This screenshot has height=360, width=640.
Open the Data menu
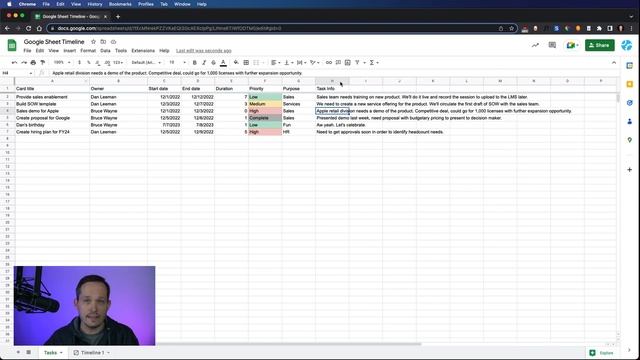click(105, 51)
